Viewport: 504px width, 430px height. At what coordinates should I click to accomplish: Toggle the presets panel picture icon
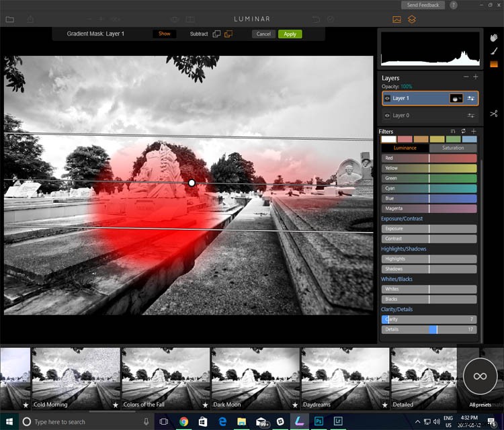click(x=396, y=19)
